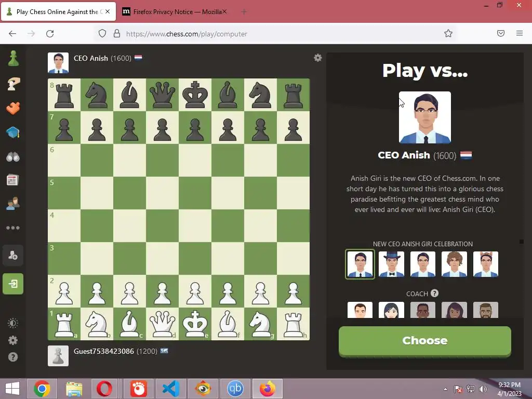
Task: Open the Puzzles orange piece sidebar icon
Action: point(13,108)
